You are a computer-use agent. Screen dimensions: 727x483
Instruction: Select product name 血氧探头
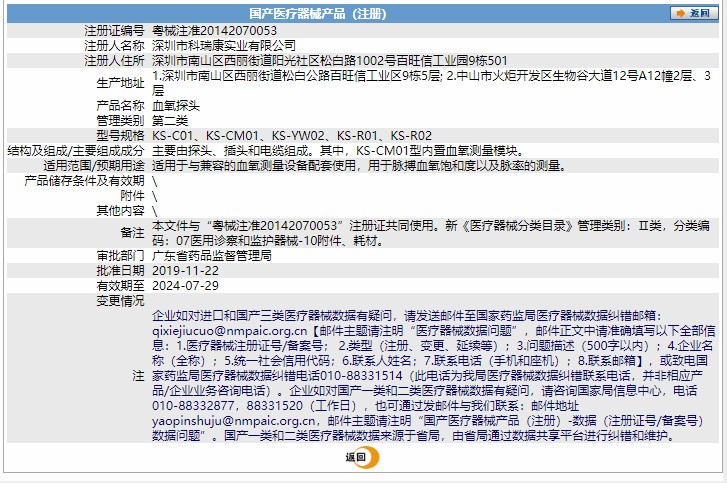point(176,106)
